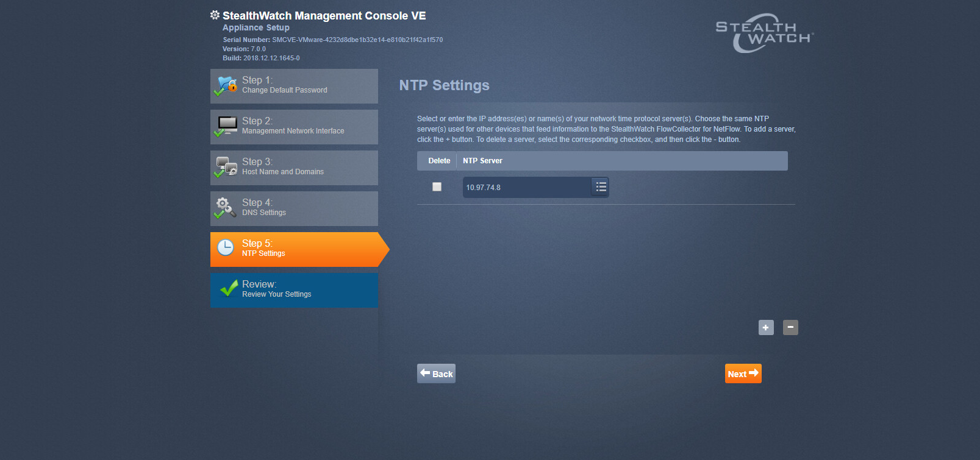Click the folder-lock icon for Step 1
Screen dimensions: 980x460
pyautogui.click(x=227, y=85)
